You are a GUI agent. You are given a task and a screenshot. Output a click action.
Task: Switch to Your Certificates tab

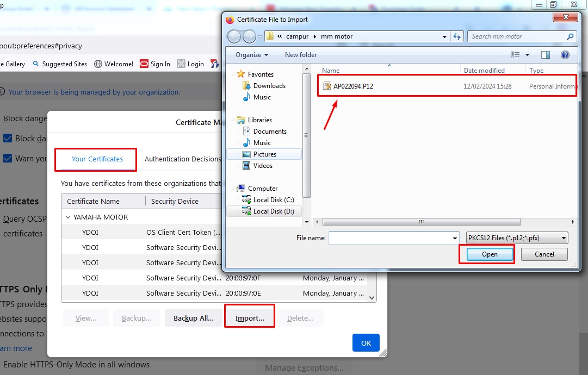pos(97,159)
